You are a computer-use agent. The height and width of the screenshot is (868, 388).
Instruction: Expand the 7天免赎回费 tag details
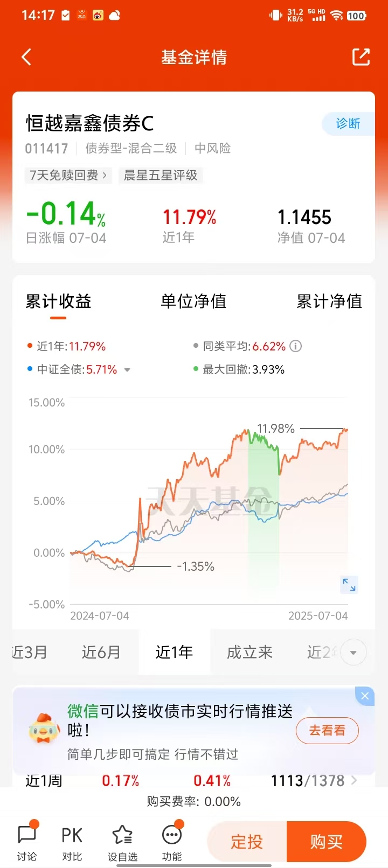click(x=68, y=175)
